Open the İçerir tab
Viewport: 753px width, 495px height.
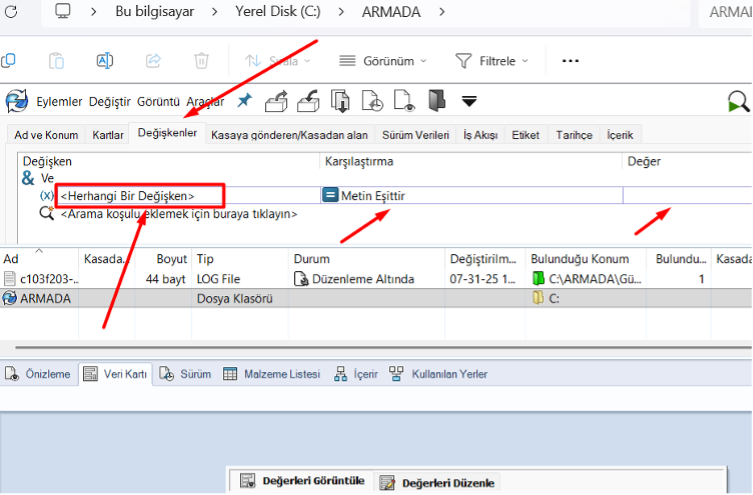356,374
